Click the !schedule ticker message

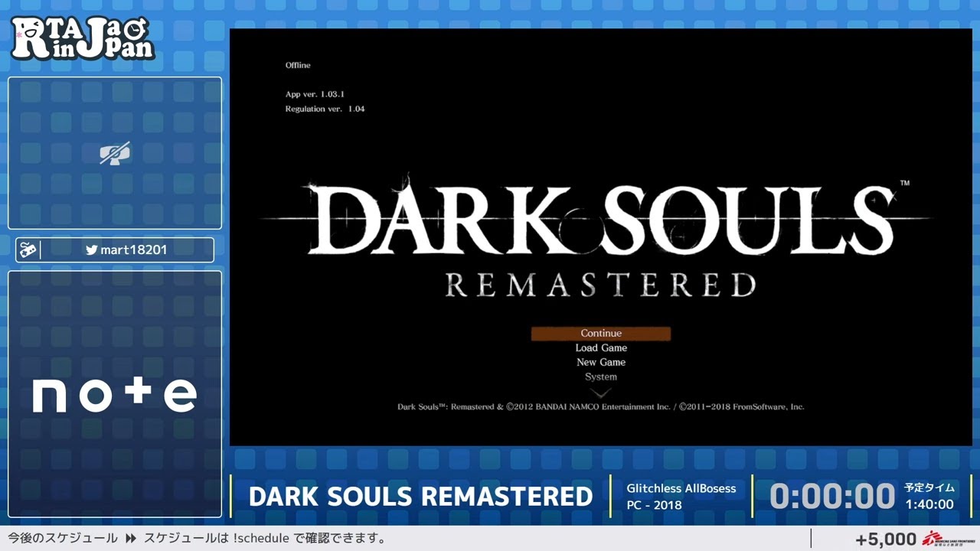pos(265,538)
